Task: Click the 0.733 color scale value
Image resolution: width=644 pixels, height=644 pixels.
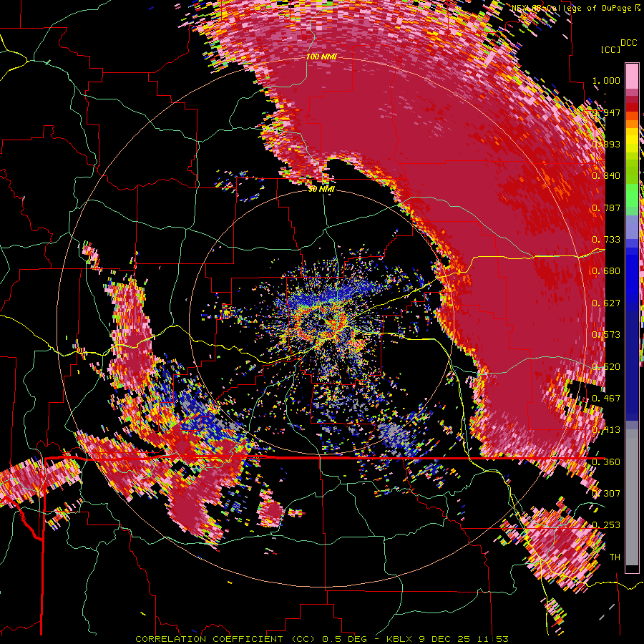Action: pos(606,239)
